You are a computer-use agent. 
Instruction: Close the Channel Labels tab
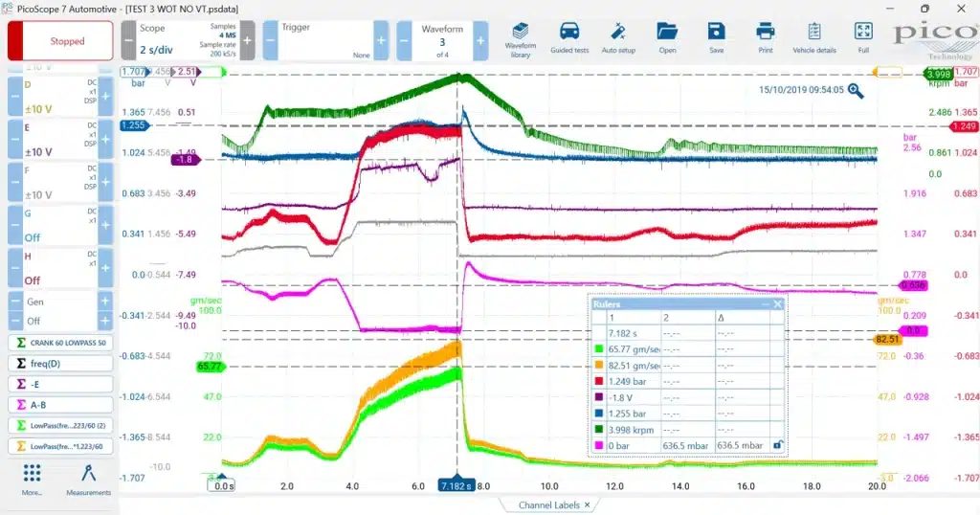[587, 505]
